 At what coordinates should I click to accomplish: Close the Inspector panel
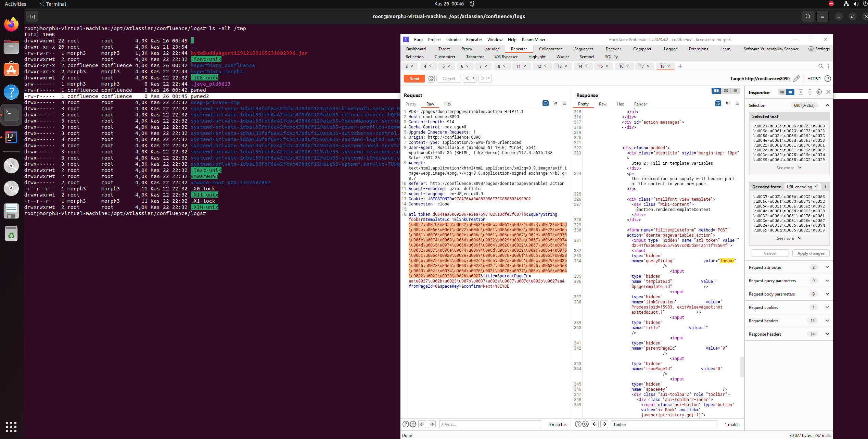click(x=828, y=92)
